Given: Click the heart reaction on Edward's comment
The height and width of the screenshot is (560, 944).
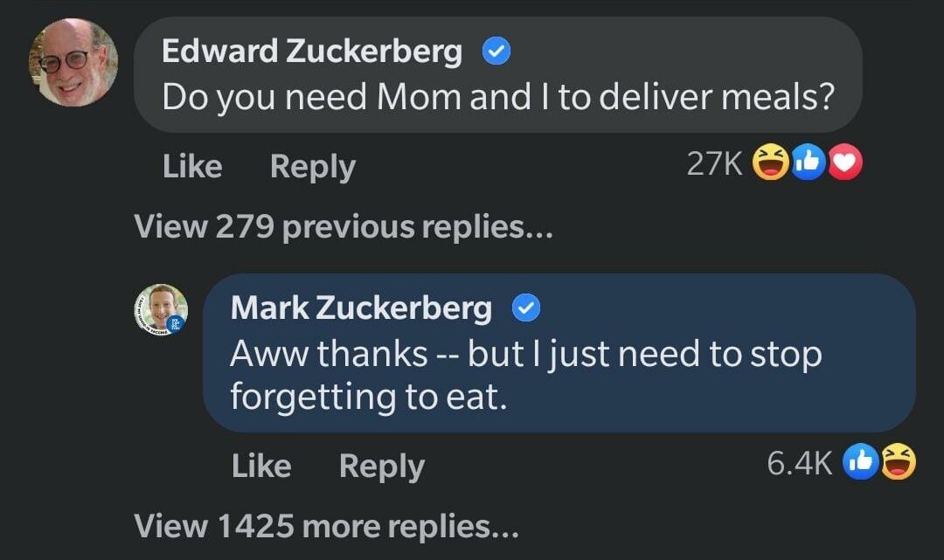Looking at the screenshot, I should pyautogui.click(x=844, y=164).
